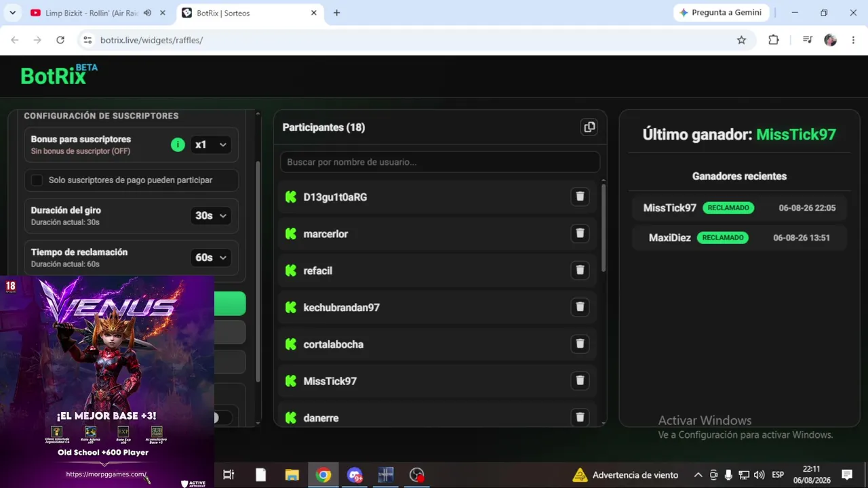Click the network icon in system tray

click(744, 475)
